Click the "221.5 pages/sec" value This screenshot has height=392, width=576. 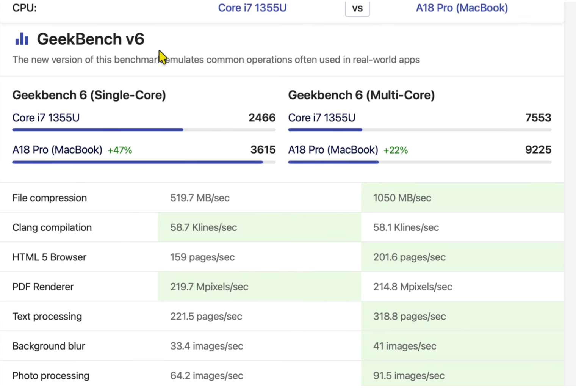206,316
